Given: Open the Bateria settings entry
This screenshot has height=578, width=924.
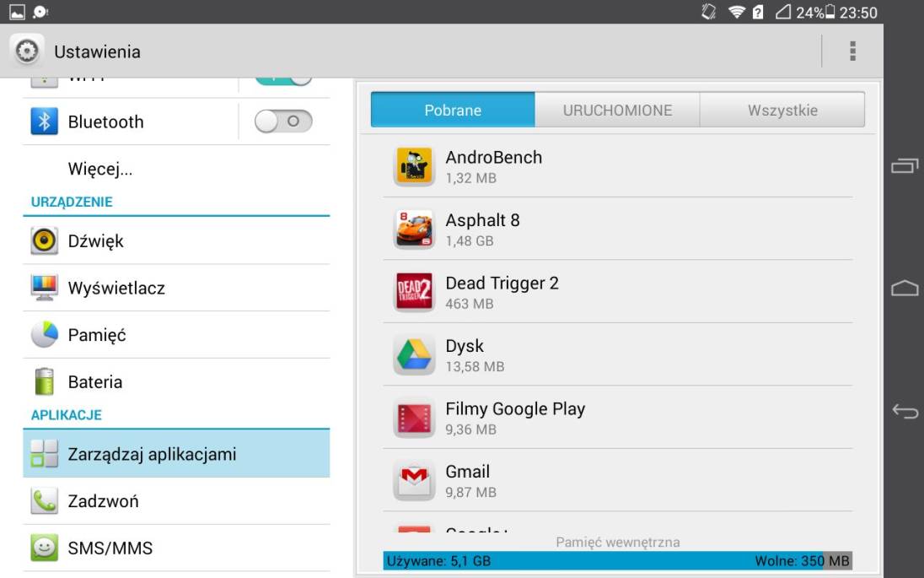Looking at the screenshot, I should (176, 381).
